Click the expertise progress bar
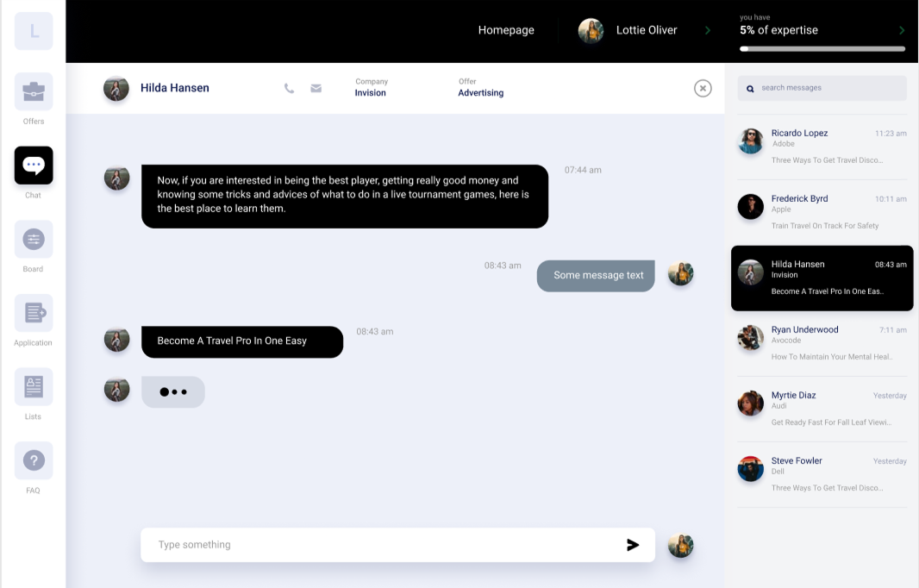Image resolution: width=919 pixels, height=588 pixels. point(822,49)
